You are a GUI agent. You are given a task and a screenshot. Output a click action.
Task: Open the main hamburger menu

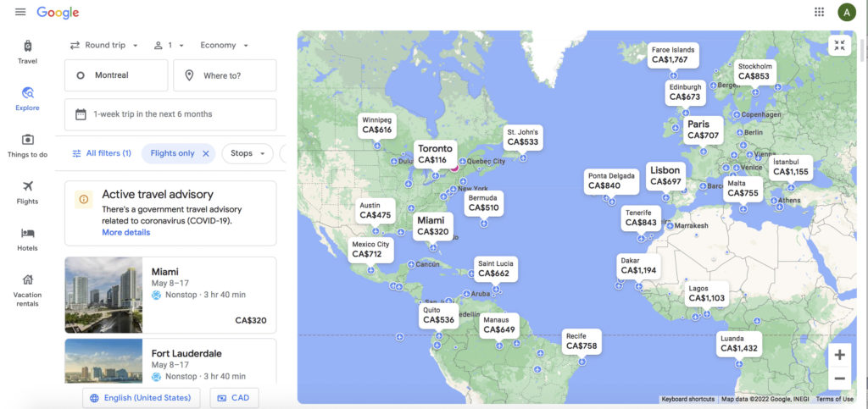click(20, 12)
